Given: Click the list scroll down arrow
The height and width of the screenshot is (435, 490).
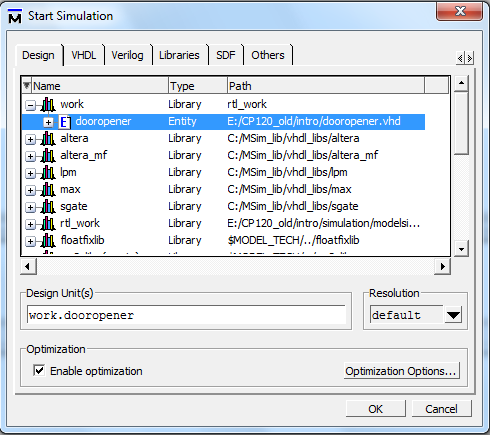Looking at the screenshot, I should click(x=461, y=249).
